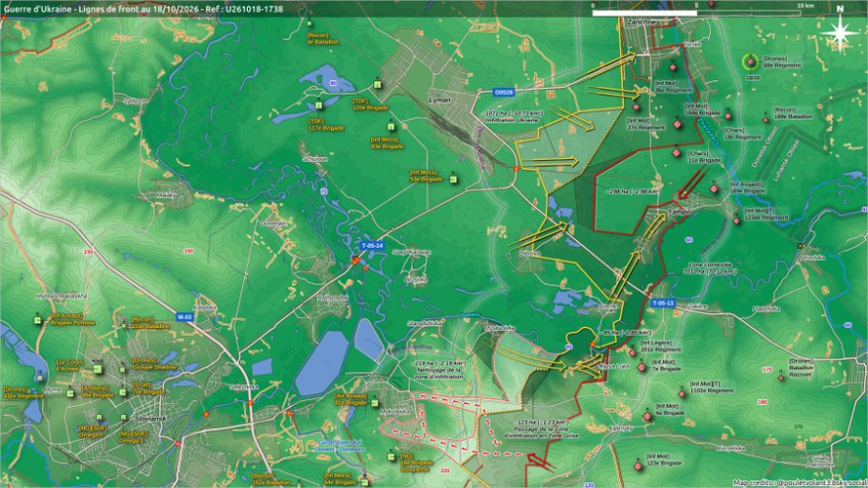The width and height of the screenshot is (868, 488).
Task: Select the 6e Brigade red diamond marker
Action: (648, 416)
